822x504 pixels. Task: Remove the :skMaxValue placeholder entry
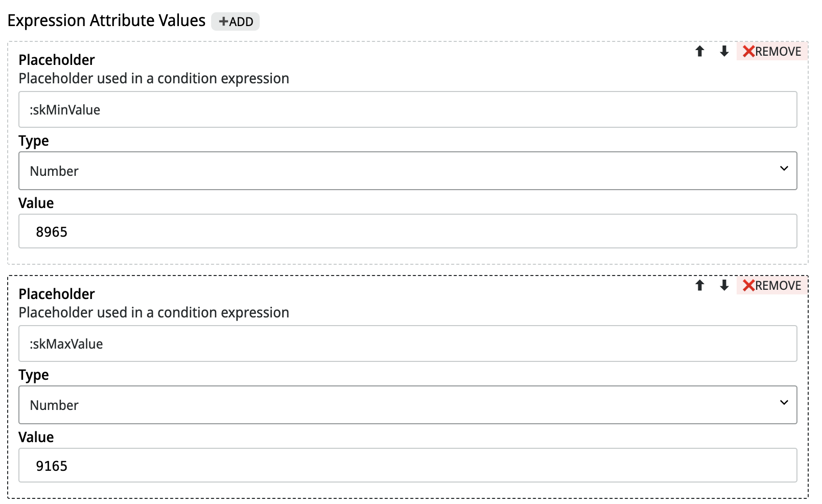772,285
